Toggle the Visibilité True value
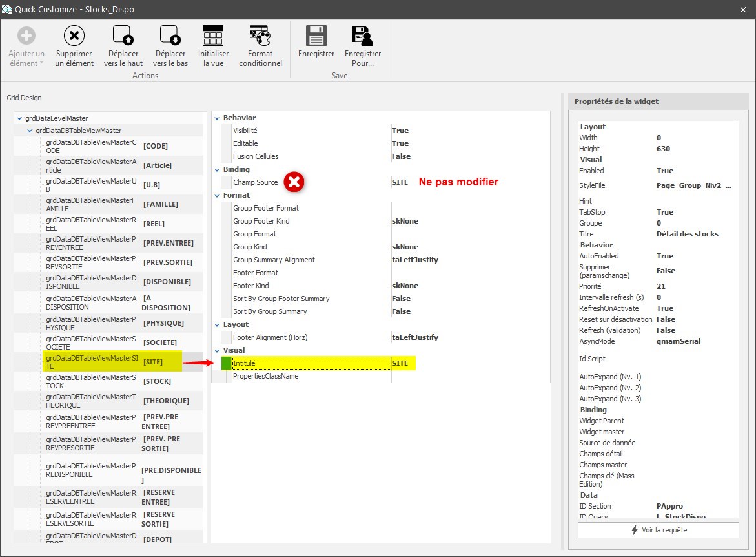 coord(400,131)
